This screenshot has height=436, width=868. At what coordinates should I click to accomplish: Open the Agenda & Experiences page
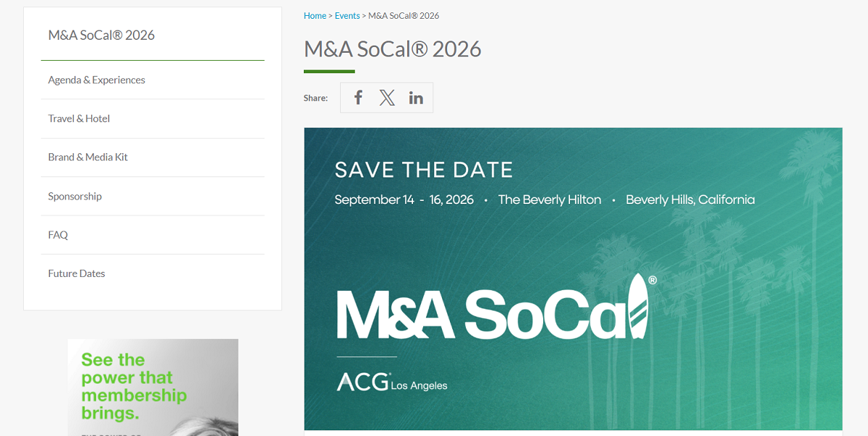tap(96, 80)
